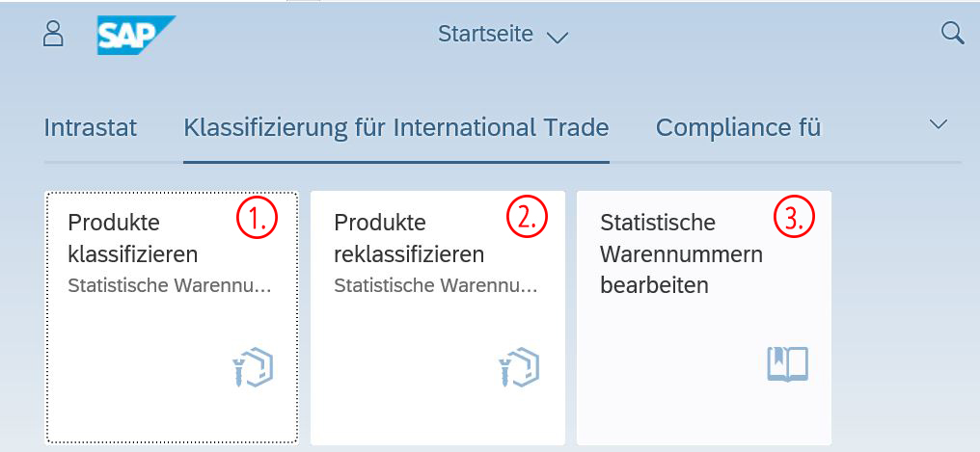Screen dimensions: 980x452
Task: Open the Produkte reklassifizieren tile title
Action: click(x=408, y=239)
